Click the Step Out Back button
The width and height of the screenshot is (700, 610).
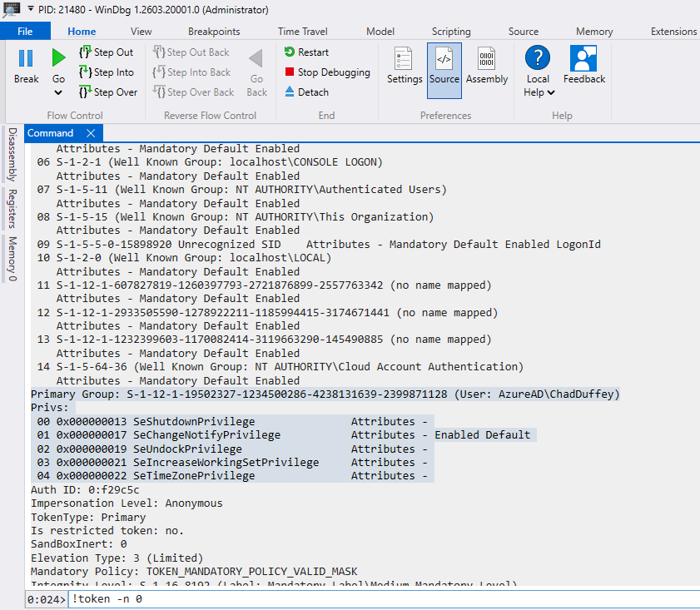tap(191, 52)
